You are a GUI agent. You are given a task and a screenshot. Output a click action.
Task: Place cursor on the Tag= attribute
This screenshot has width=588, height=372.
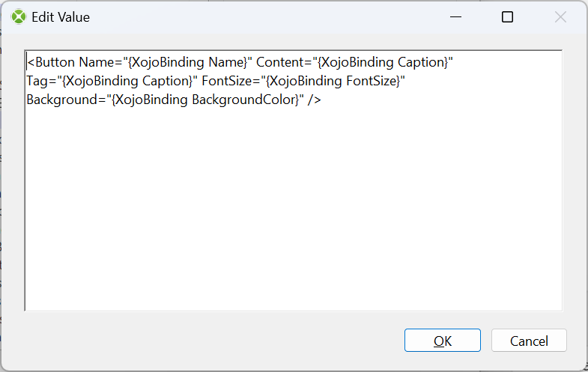coord(42,81)
